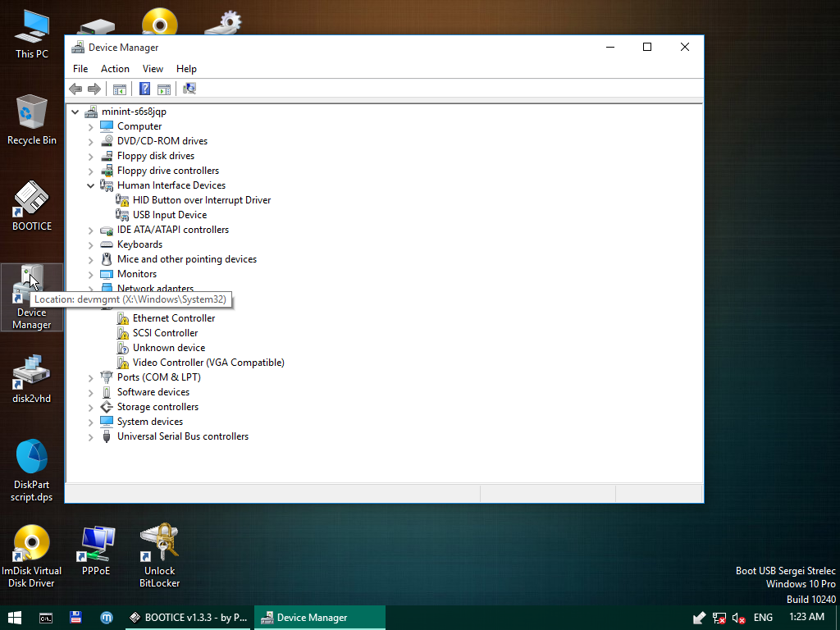Image resolution: width=840 pixels, height=630 pixels.
Task: Open the View menu
Action: (153, 69)
